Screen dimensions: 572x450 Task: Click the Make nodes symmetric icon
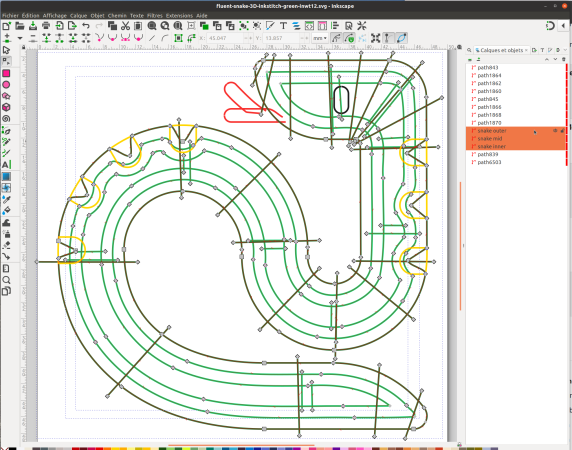125,38
